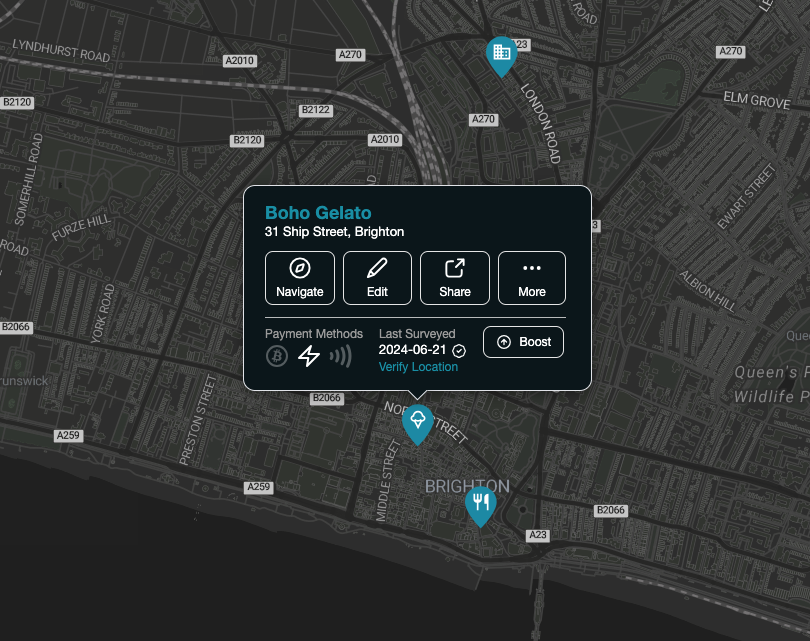Click the FURZE HILL map label

pyautogui.click(x=81, y=227)
